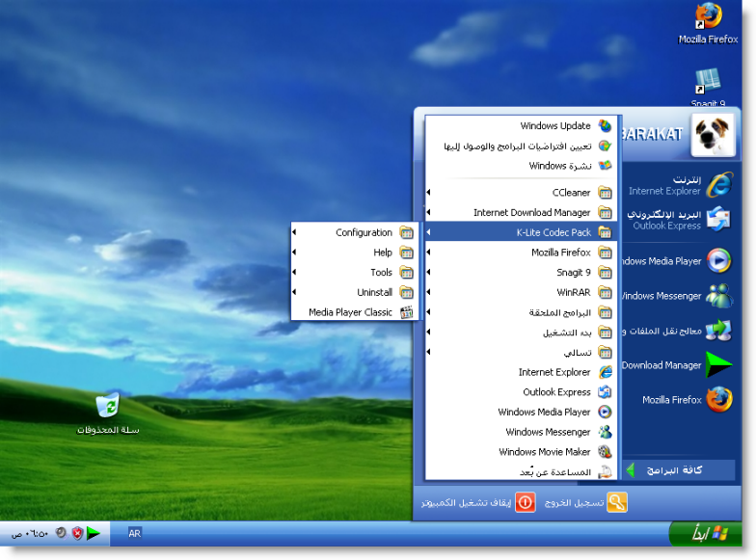The image size is (756, 560).
Task: Click Windows Messenger in All Programs list
Action: pyautogui.click(x=521, y=432)
